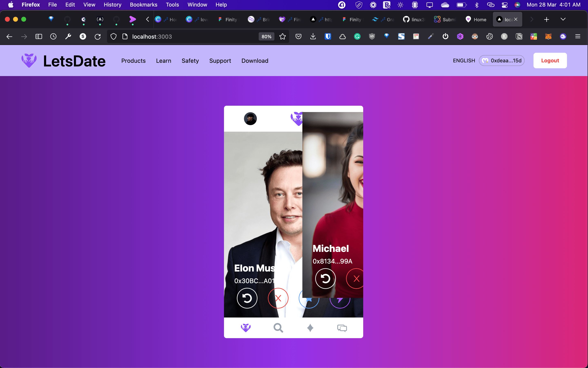Switch to the Gra Tailwind tab
The height and width of the screenshot is (368, 588).
tap(383, 19)
